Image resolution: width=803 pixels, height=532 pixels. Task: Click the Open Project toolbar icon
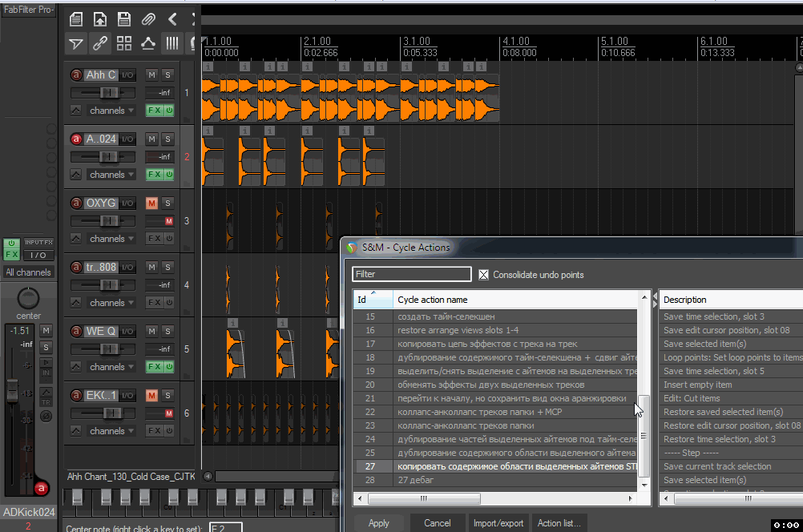[x=100, y=18]
